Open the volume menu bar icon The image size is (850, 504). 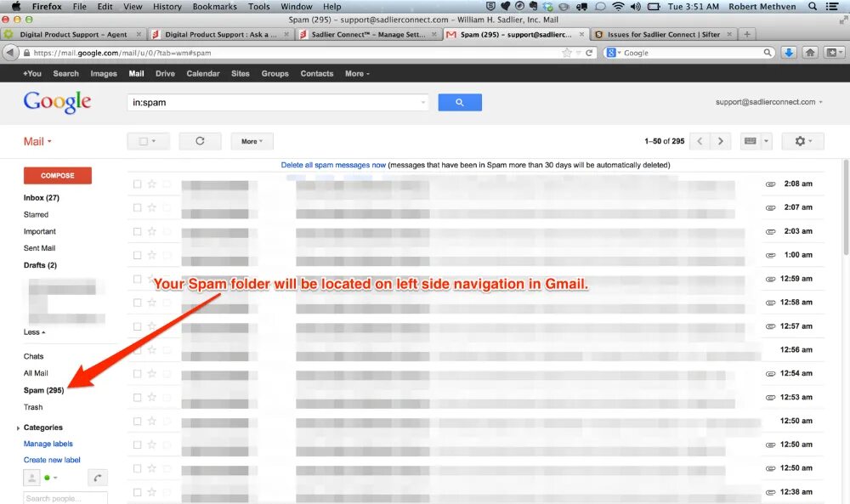(x=635, y=7)
